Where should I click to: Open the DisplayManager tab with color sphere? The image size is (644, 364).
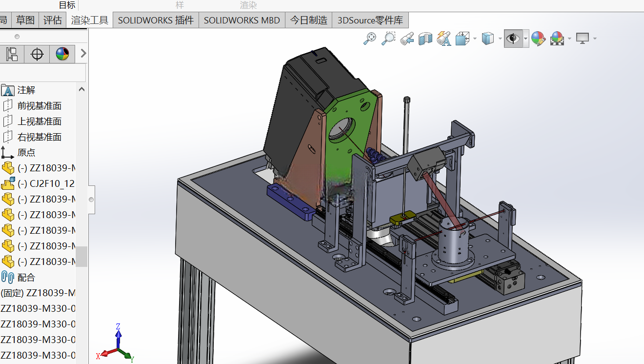click(x=62, y=53)
